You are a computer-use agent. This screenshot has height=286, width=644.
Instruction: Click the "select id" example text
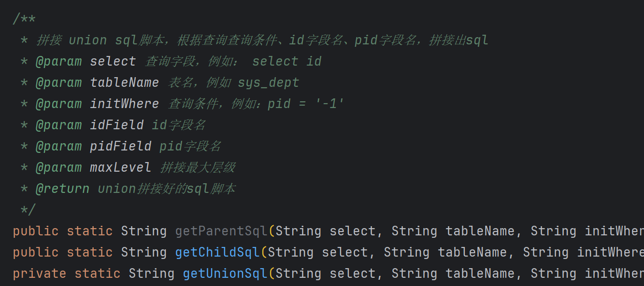point(287,61)
